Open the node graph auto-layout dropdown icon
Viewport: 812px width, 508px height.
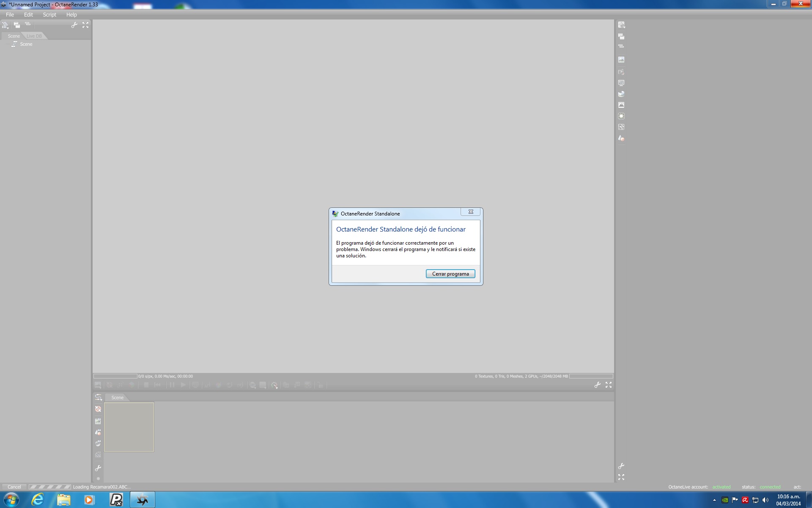pos(98,397)
